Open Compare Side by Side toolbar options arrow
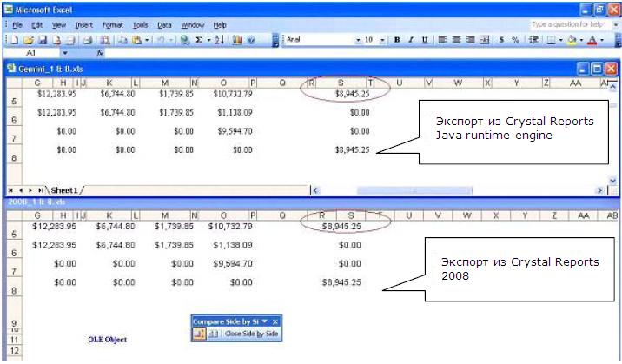Image resolution: width=622 pixels, height=364 pixels. pyautogui.click(x=265, y=321)
